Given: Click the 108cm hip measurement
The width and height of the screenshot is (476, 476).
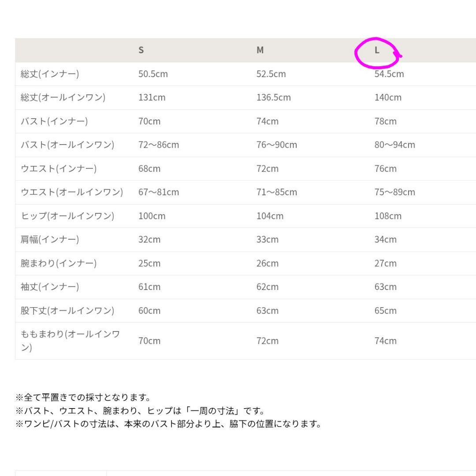Looking at the screenshot, I should pyautogui.click(x=388, y=216).
